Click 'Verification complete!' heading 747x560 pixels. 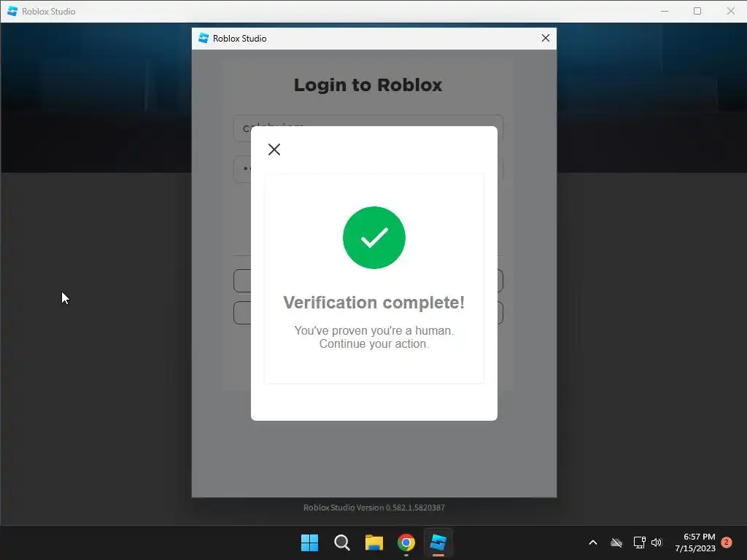[374, 303]
